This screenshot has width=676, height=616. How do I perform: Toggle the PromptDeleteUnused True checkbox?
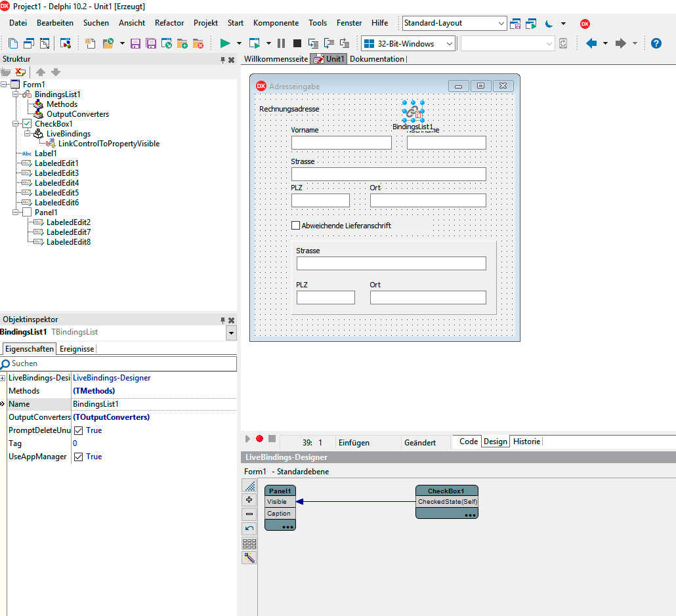point(79,430)
